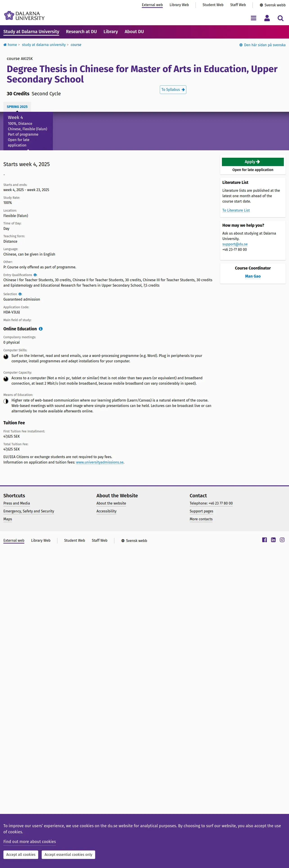Click Student Web in footer

pyautogui.click(x=74, y=541)
